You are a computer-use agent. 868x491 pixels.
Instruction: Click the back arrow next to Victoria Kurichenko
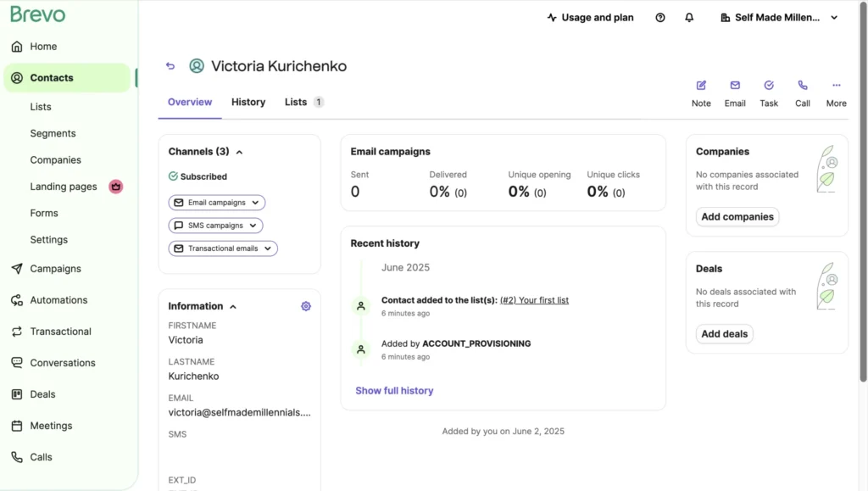point(170,65)
